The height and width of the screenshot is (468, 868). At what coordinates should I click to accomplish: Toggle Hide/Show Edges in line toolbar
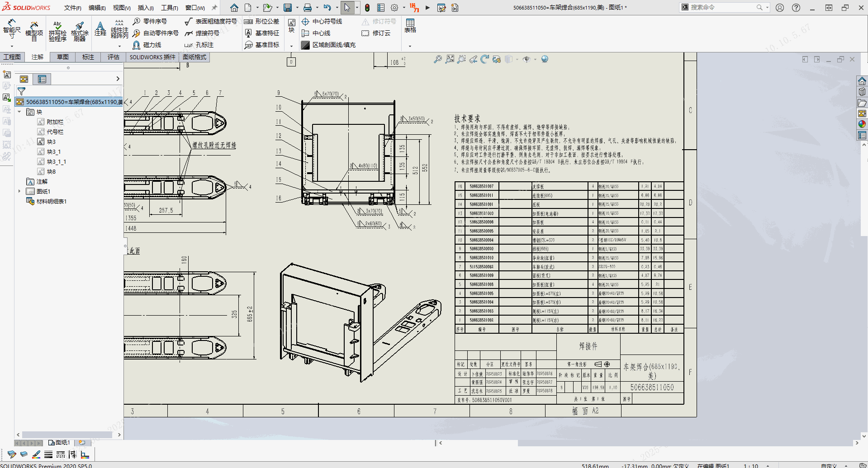click(x=73, y=454)
